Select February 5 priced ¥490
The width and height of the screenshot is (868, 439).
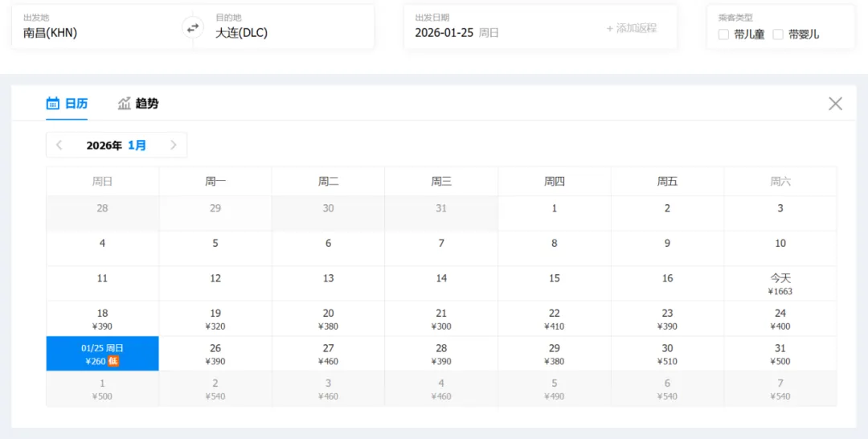(554, 388)
